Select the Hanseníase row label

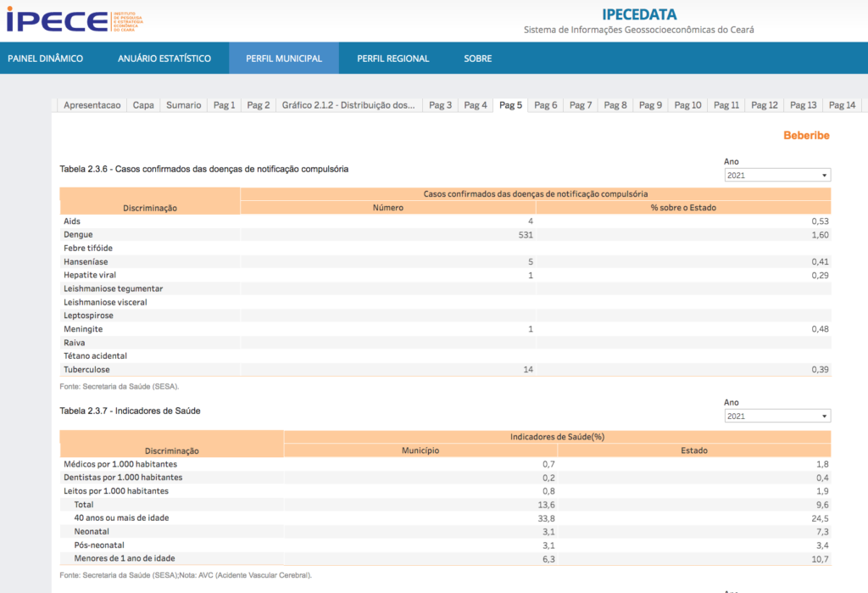86,261
